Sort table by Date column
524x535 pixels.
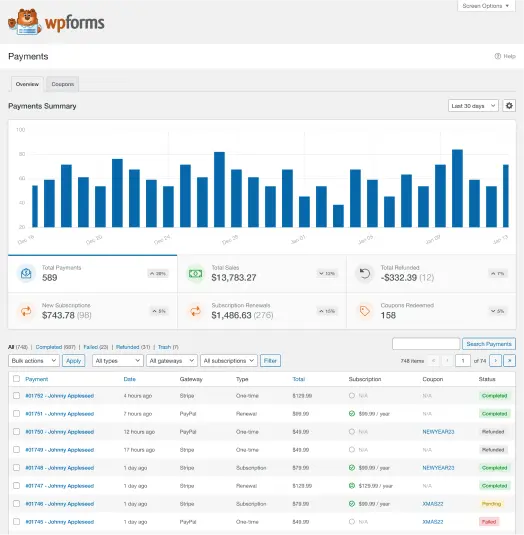tap(130, 379)
